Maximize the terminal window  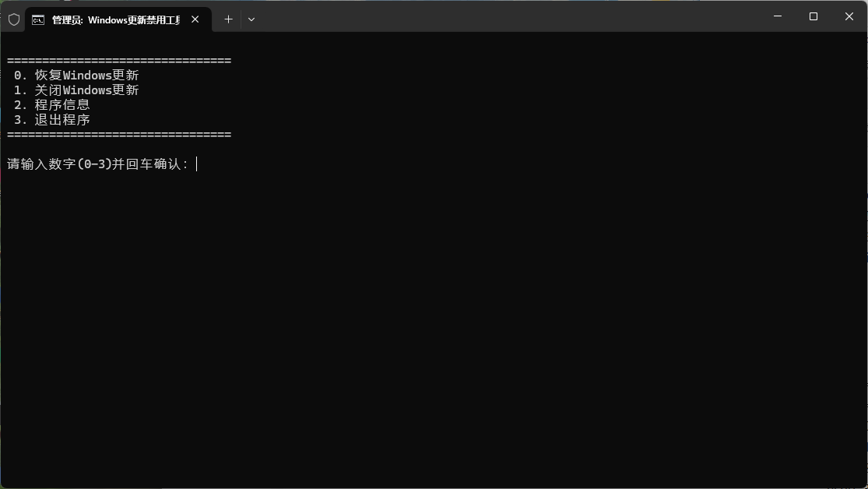(x=814, y=16)
